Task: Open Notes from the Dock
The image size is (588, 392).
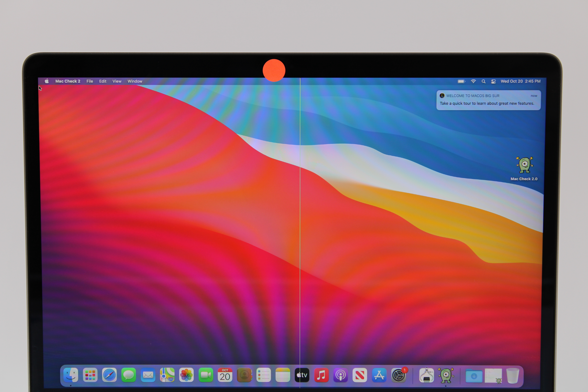Action: 283,375
